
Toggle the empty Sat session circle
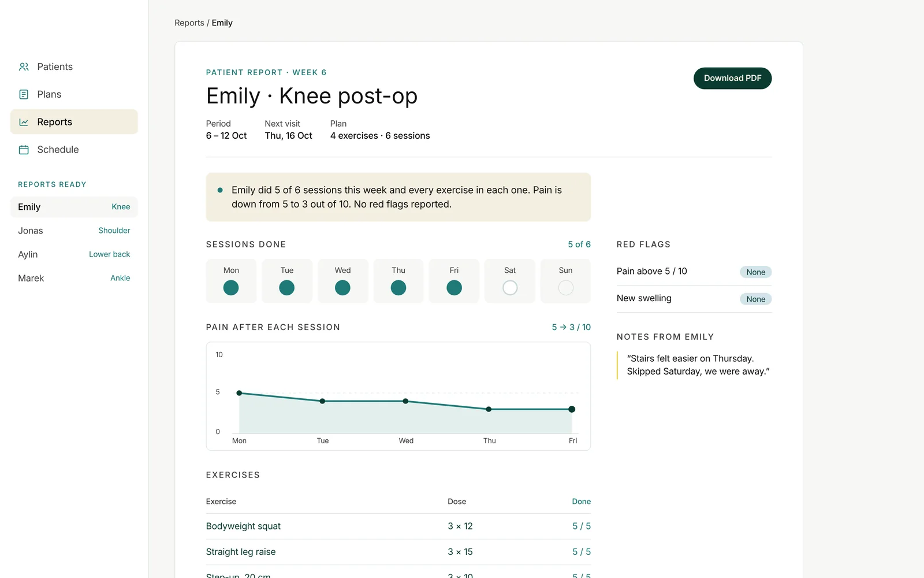(510, 287)
